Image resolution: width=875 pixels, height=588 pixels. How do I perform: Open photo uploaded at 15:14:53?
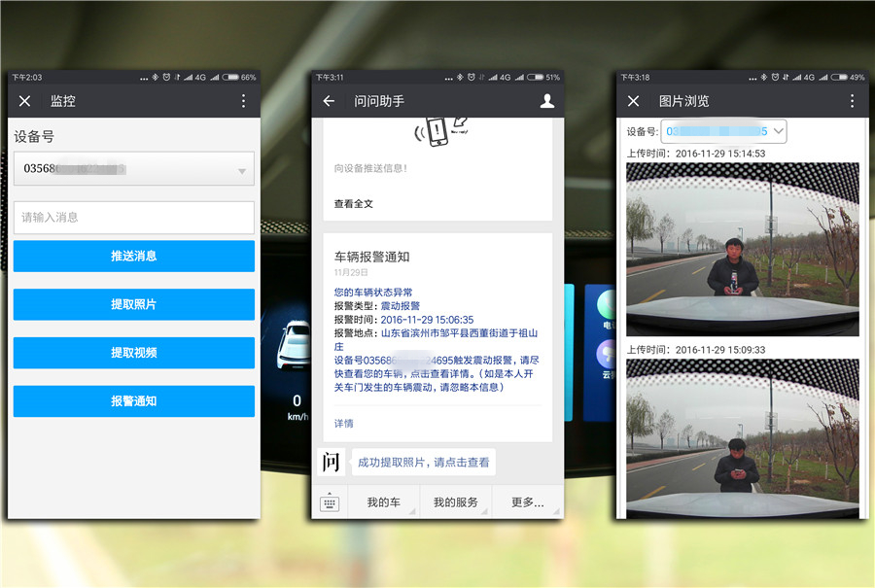pos(743,249)
